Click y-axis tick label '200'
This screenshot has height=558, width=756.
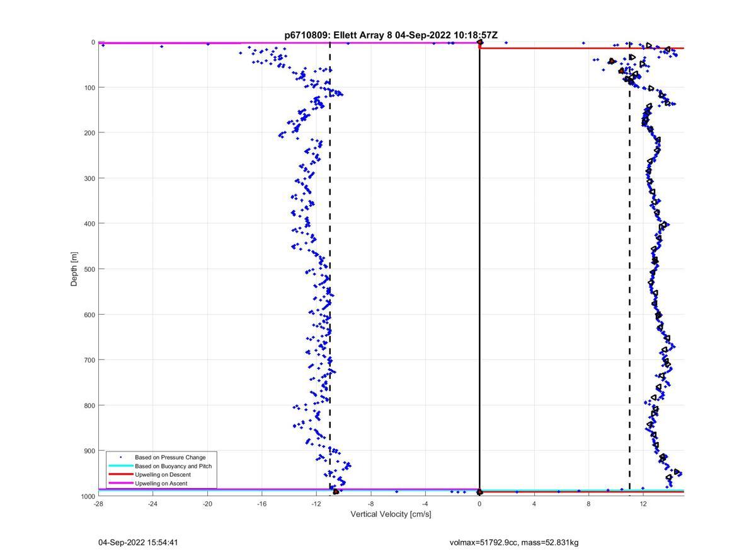89,133
